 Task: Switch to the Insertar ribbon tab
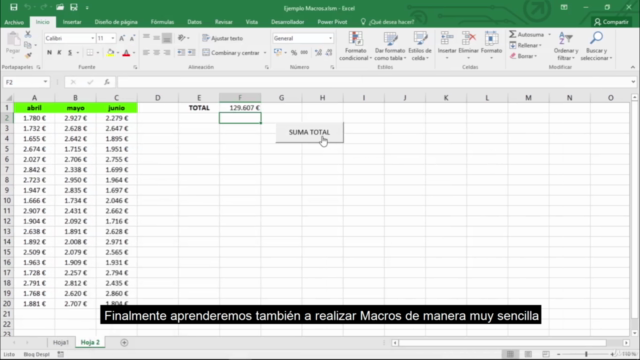pos(72,22)
